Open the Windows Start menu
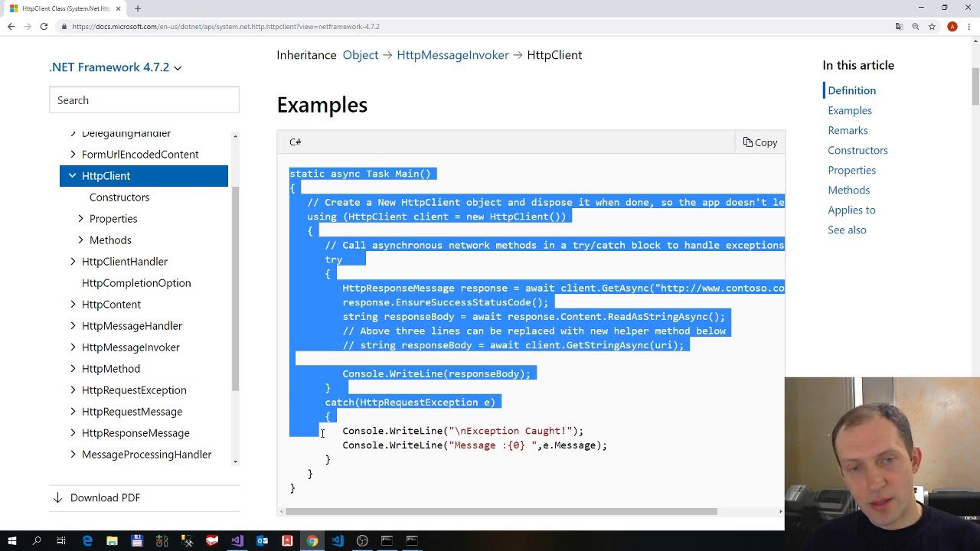Image resolution: width=980 pixels, height=551 pixels. [x=12, y=541]
